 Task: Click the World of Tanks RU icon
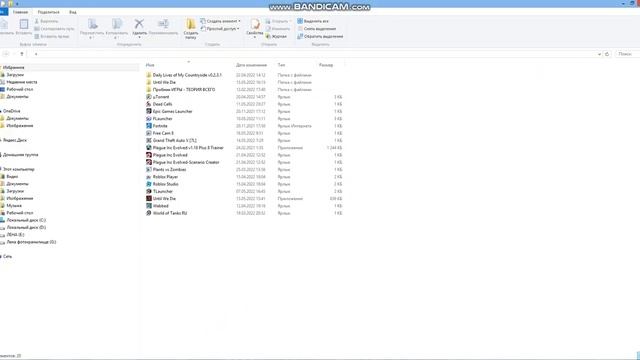(149, 213)
